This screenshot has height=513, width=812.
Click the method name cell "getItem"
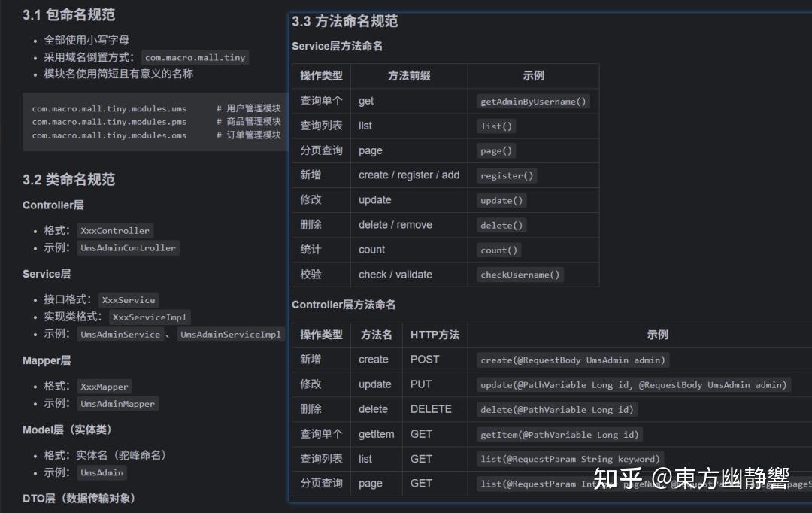(x=377, y=434)
